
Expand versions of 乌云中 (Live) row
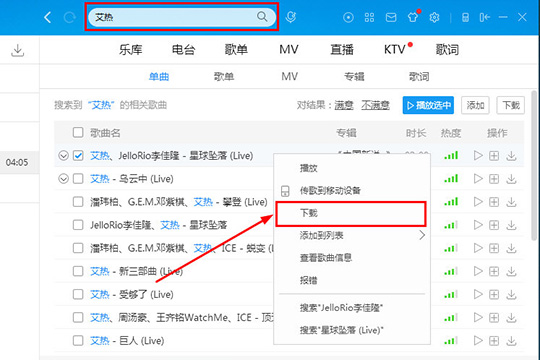[63, 179]
